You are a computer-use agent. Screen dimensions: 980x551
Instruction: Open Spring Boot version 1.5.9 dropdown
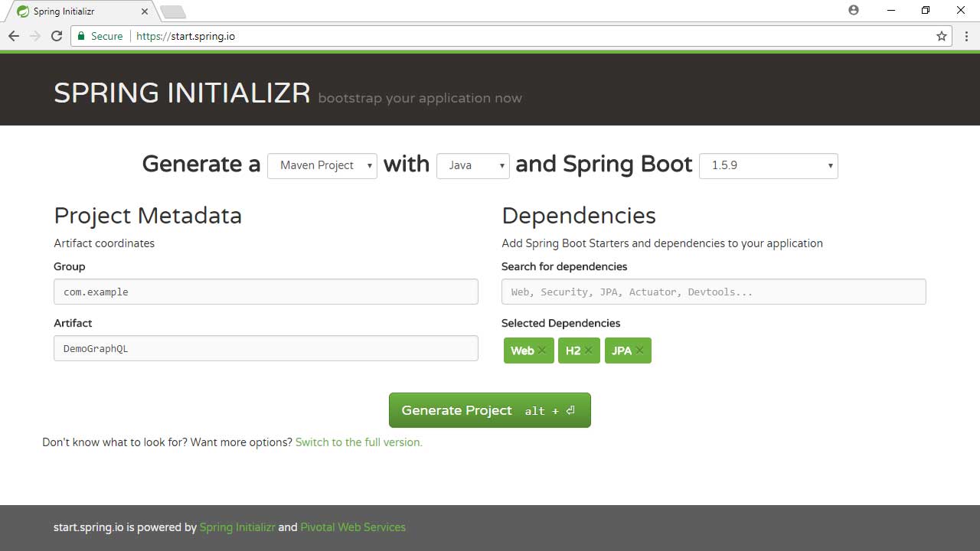pos(769,165)
